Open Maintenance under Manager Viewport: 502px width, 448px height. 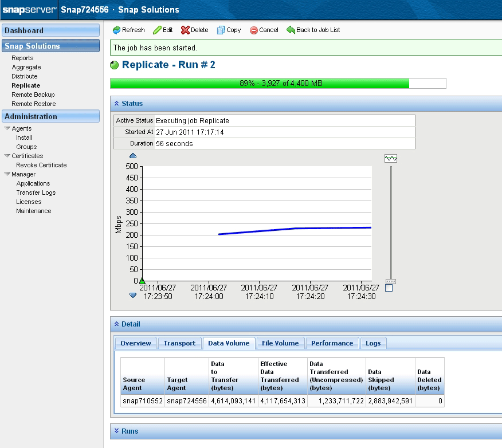34,211
